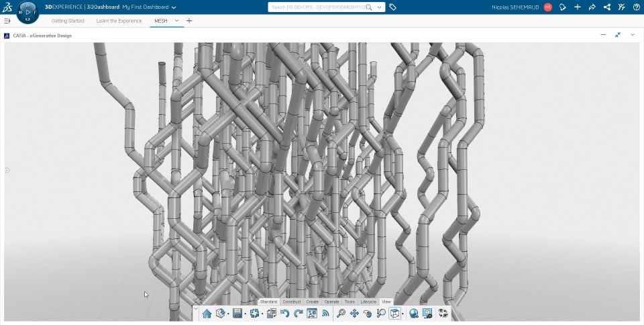Open the 6WTags tag icon
Screen dimensions: 644x325
[392, 7]
